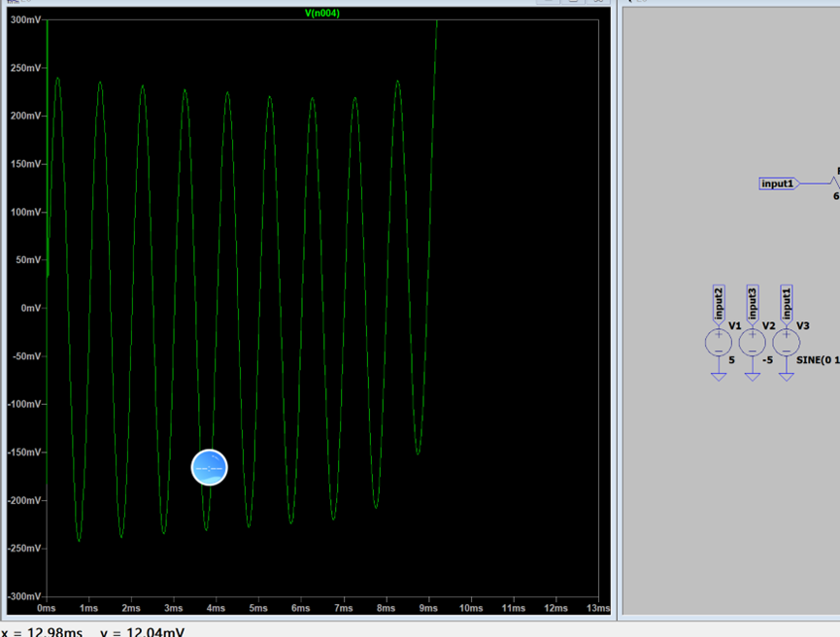Click the 13ms time axis label
This screenshot has width=840, height=637.
(598, 608)
